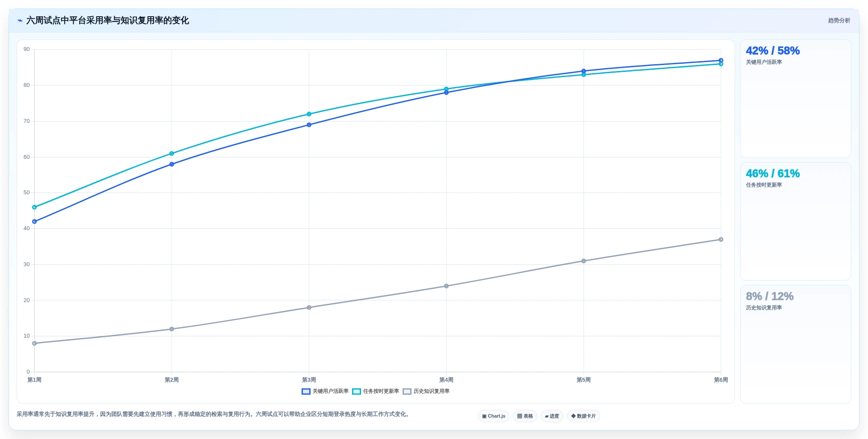Image resolution: width=868 pixels, height=439 pixels.
Task: Open the 8% / 12% 历史知识复用率 card
Action: [x=795, y=344]
